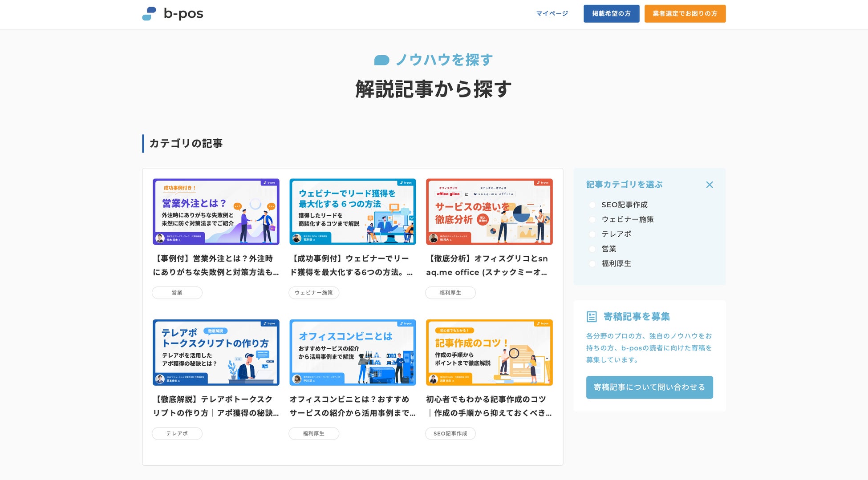This screenshot has width=868, height=480.
Task: Click the 営業 tag under the first article
Action: pos(177,293)
